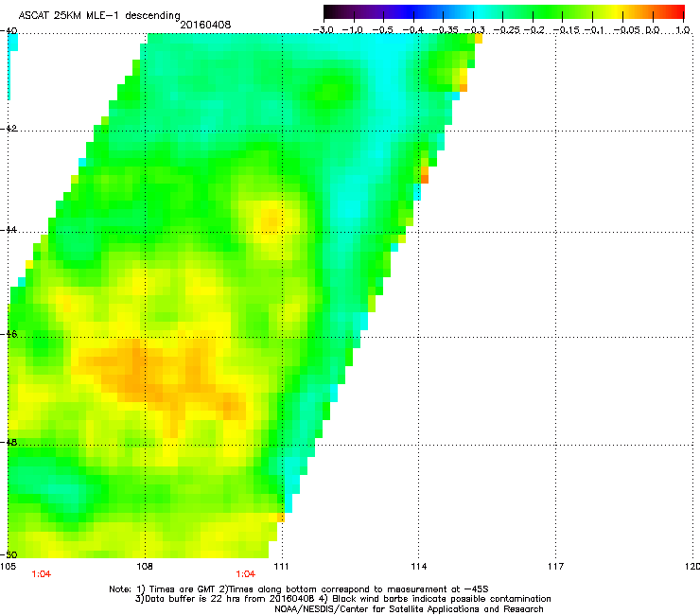The image size is (700, 615).
Task: Click the -48 latitude axis label
Action: (x=9, y=442)
